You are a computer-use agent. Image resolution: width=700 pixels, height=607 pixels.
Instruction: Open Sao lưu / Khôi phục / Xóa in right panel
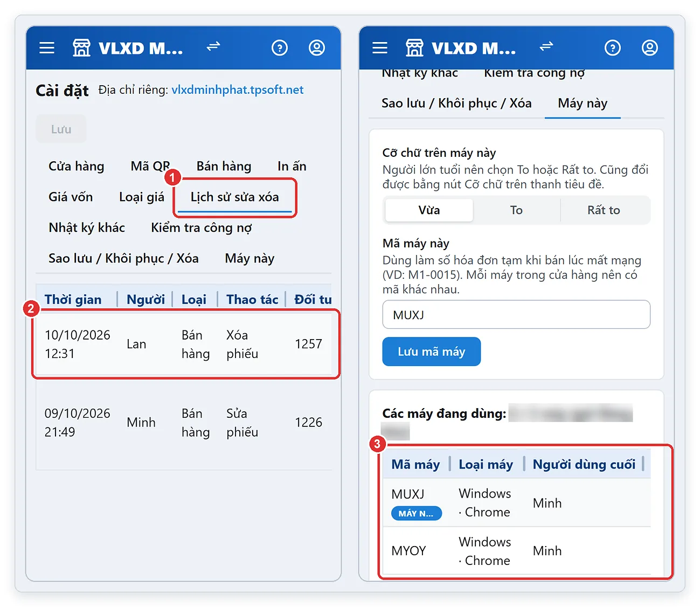tap(456, 103)
